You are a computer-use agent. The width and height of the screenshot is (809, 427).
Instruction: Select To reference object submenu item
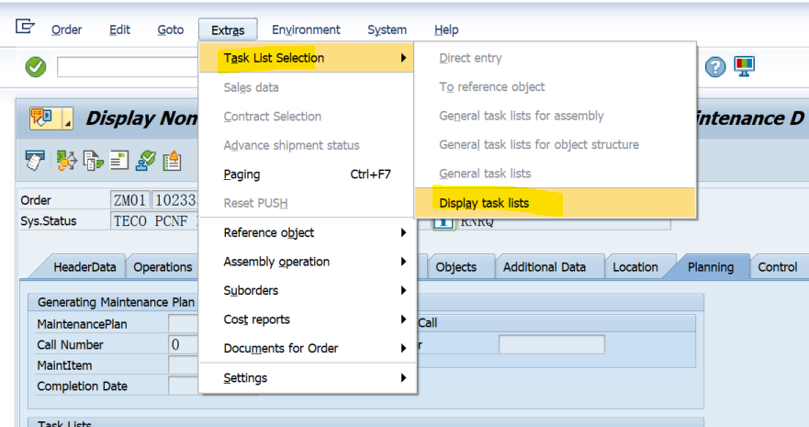[x=555, y=87]
